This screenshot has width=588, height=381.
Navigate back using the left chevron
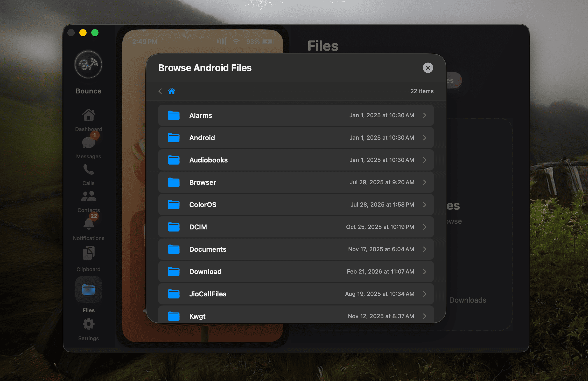point(160,91)
